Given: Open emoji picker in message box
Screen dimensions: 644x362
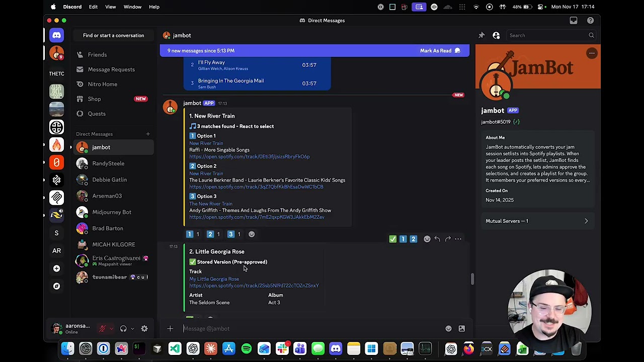Looking at the screenshot, I should [x=448, y=329].
